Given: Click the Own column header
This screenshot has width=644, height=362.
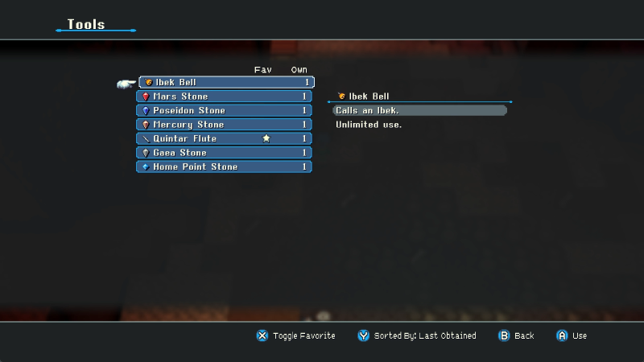Looking at the screenshot, I should [x=299, y=70].
